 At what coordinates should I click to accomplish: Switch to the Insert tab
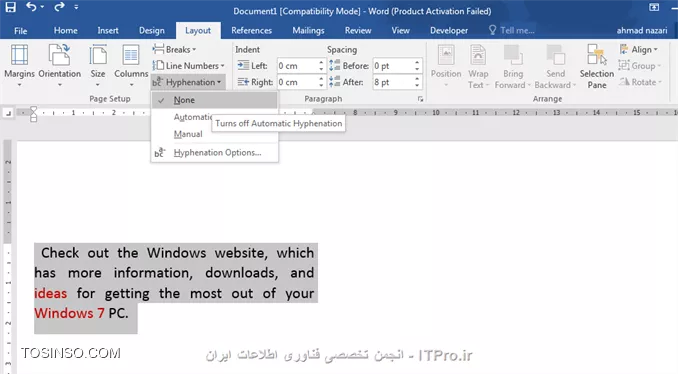pyautogui.click(x=108, y=31)
